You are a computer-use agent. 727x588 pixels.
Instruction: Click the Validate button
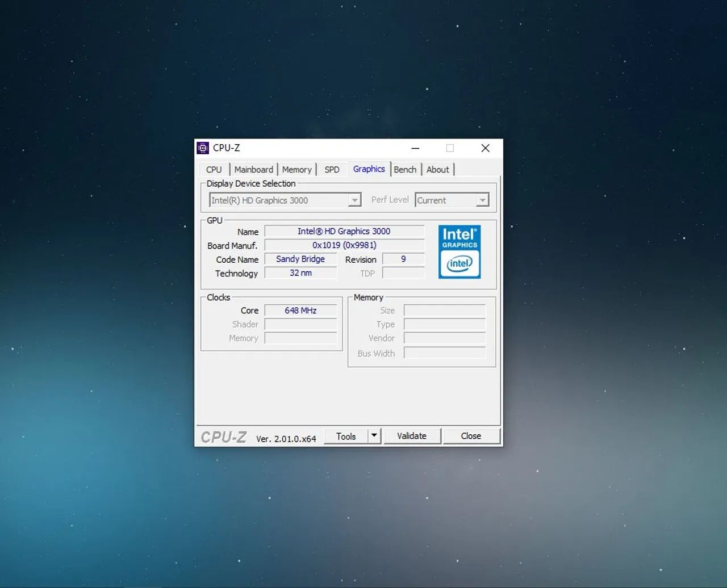412,436
